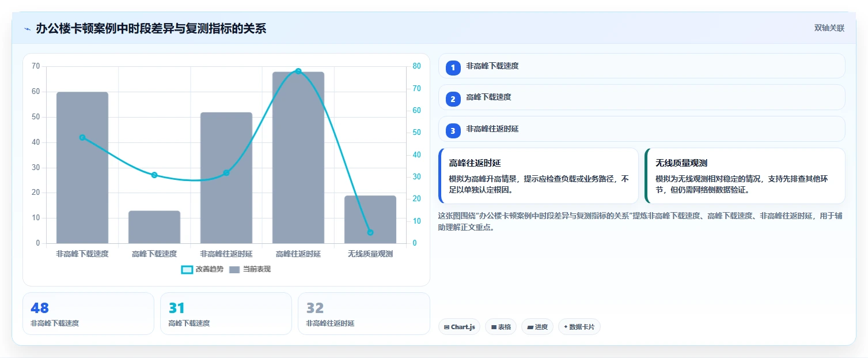
Task: Click the number 2 badge icon
Action: [453, 99]
